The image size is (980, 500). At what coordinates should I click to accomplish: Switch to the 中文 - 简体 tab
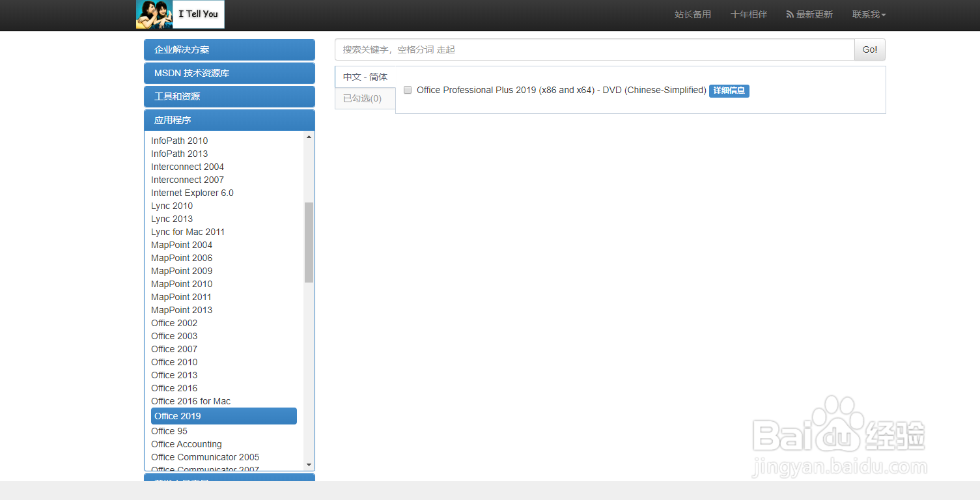365,77
